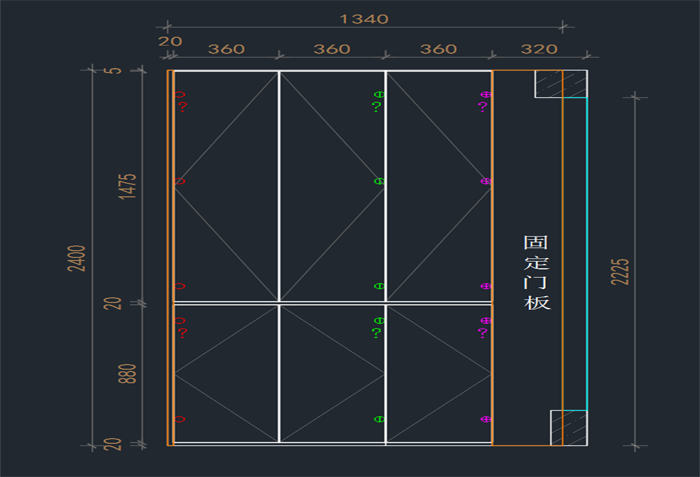The height and width of the screenshot is (477, 700).
Task: Click the red question mark in lower panel
Action: [183, 333]
